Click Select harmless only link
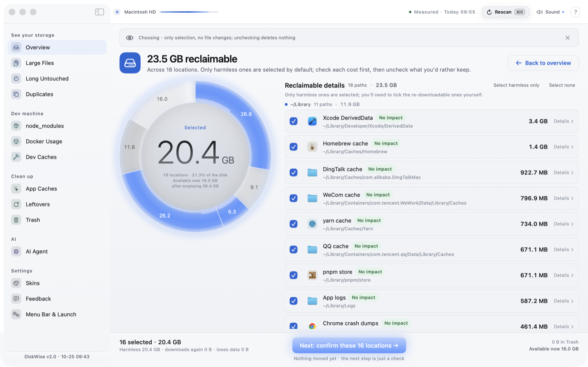Image resolution: width=588 pixels, height=367 pixels. click(x=516, y=85)
